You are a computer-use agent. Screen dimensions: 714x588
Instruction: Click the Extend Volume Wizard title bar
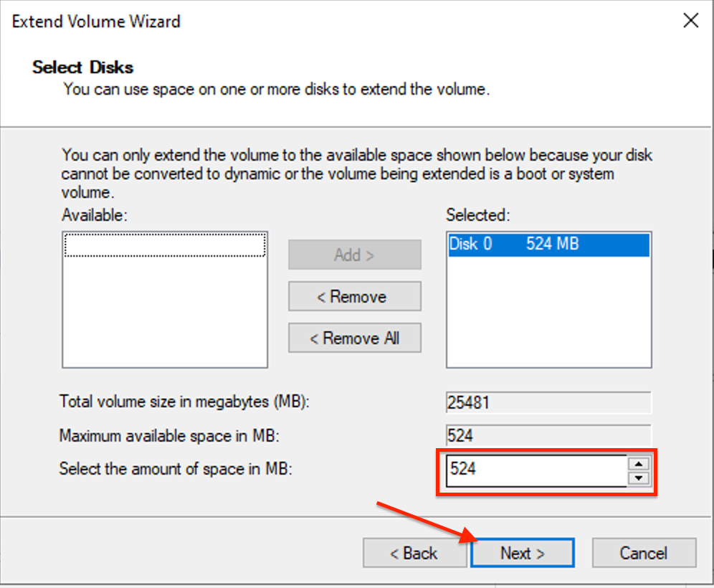pos(319,21)
